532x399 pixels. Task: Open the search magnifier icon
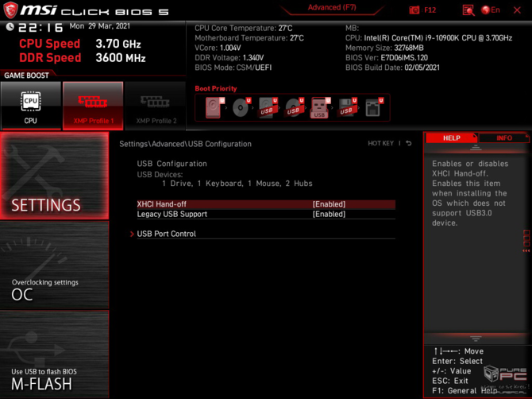coord(468,10)
